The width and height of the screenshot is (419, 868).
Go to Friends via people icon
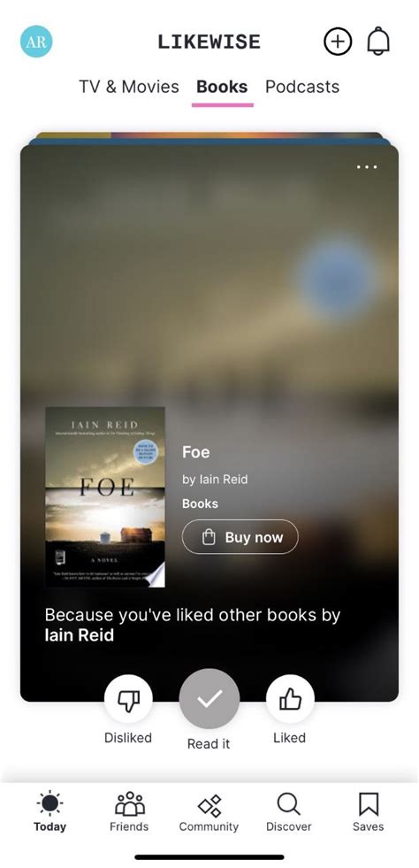[129, 811]
